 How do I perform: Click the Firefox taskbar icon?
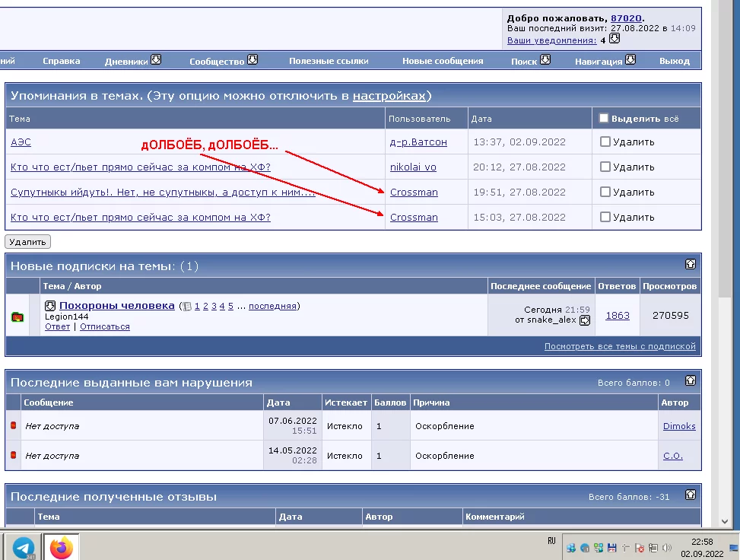(61, 547)
